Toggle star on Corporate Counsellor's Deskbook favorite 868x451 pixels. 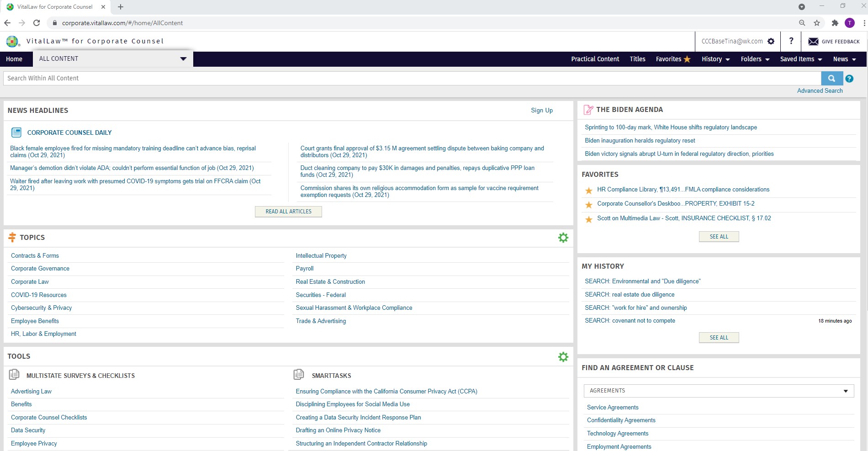(x=589, y=204)
